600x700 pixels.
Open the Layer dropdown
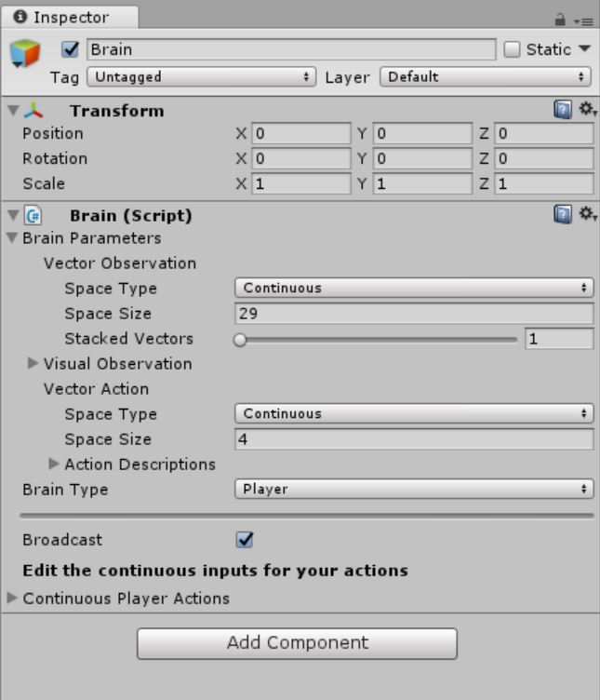pyautogui.click(x=486, y=76)
